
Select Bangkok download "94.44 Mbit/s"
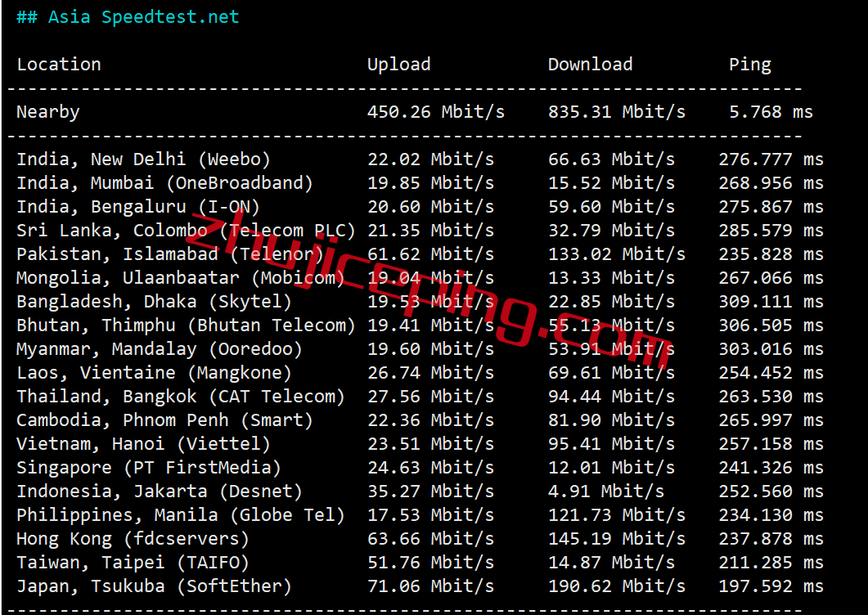point(612,397)
